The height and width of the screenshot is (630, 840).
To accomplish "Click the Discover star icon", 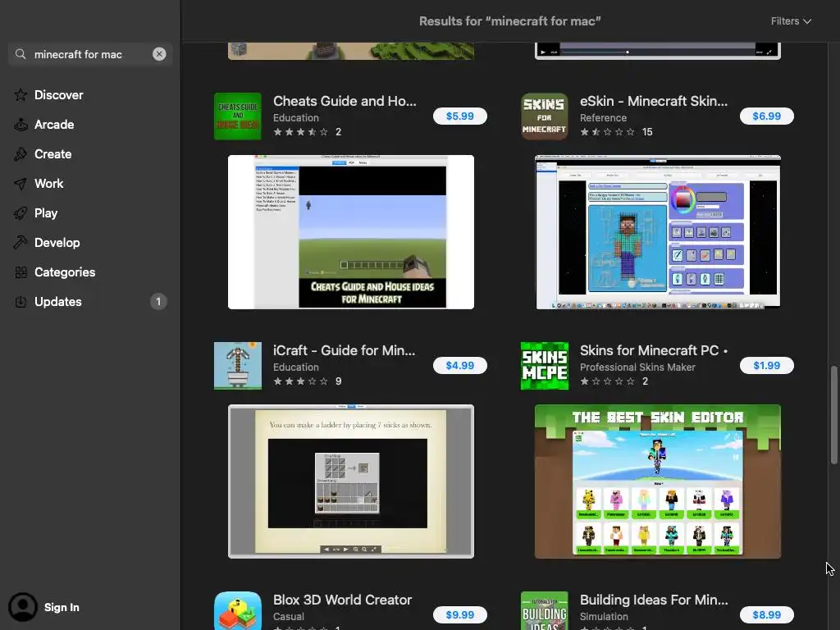I will (21, 95).
